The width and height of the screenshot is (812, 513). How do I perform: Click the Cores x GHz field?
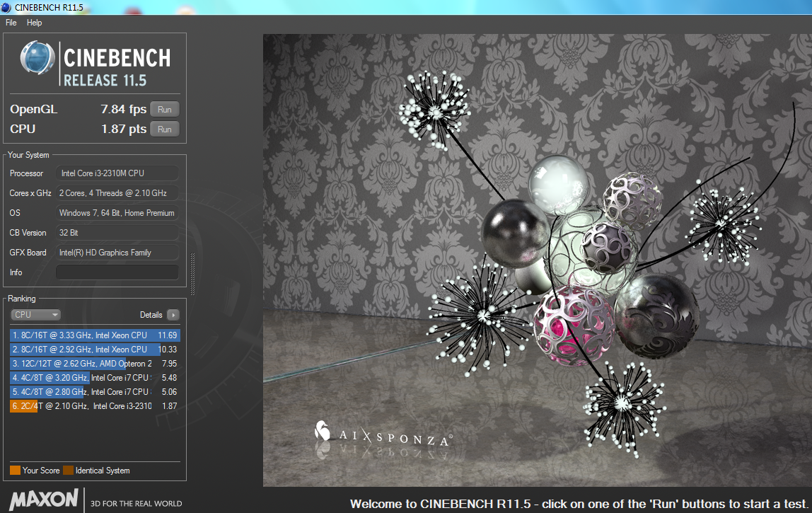(x=117, y=192)
